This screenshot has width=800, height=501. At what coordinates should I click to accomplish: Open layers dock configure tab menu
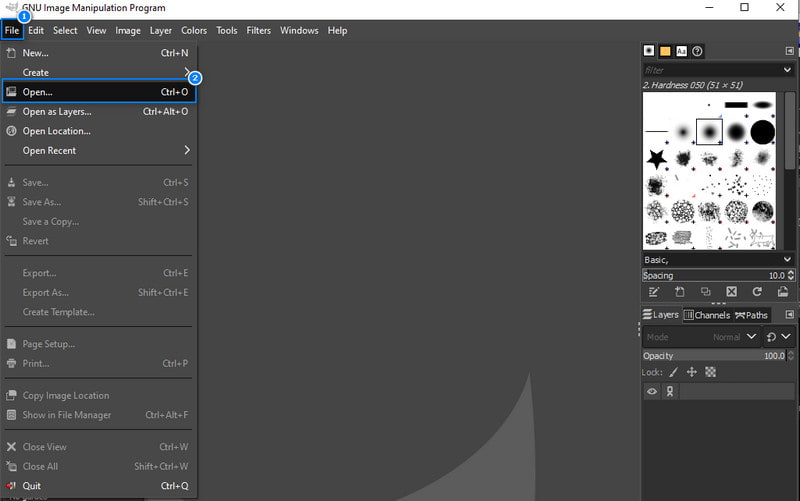pos(789,314)
